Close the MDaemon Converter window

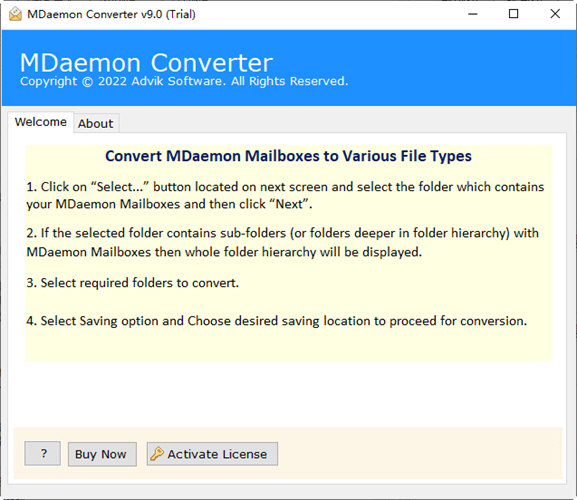pyautogui.click(x=555, y=14)
